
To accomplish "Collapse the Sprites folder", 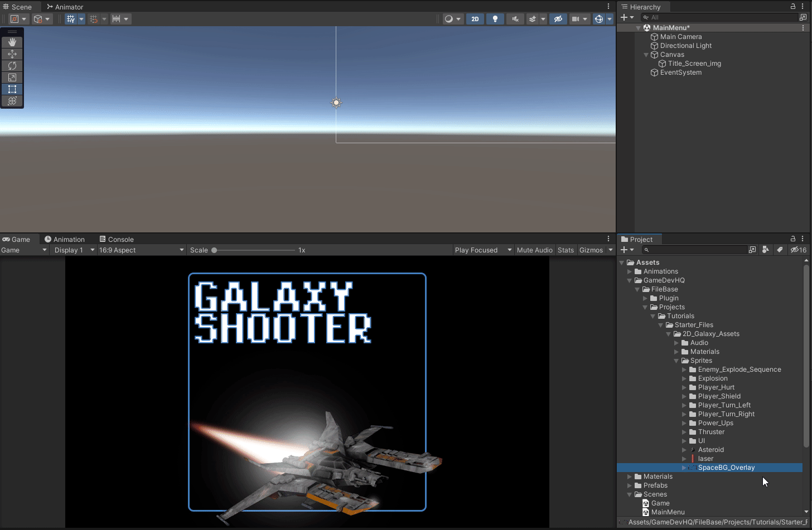I will (x=676, y=361).
